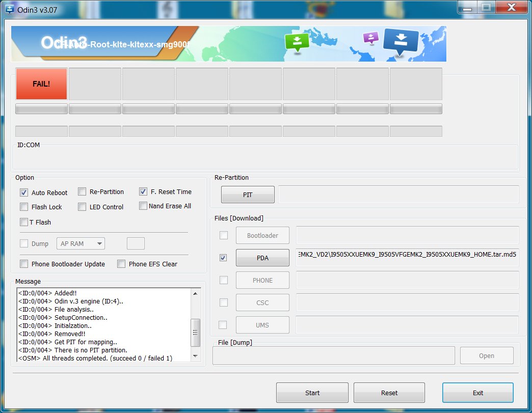Enable the Re-Partition checkbox

[82, 192]
